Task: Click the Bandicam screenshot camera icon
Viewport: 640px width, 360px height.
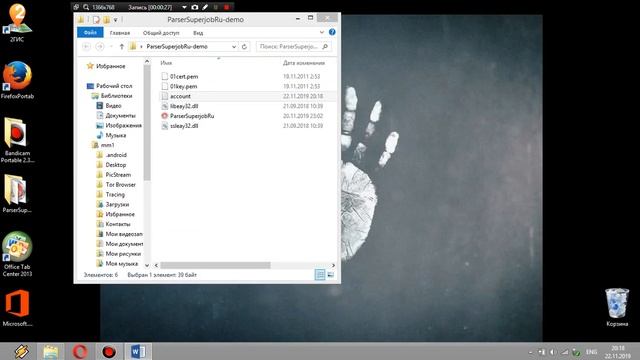Action: point(195,7)
